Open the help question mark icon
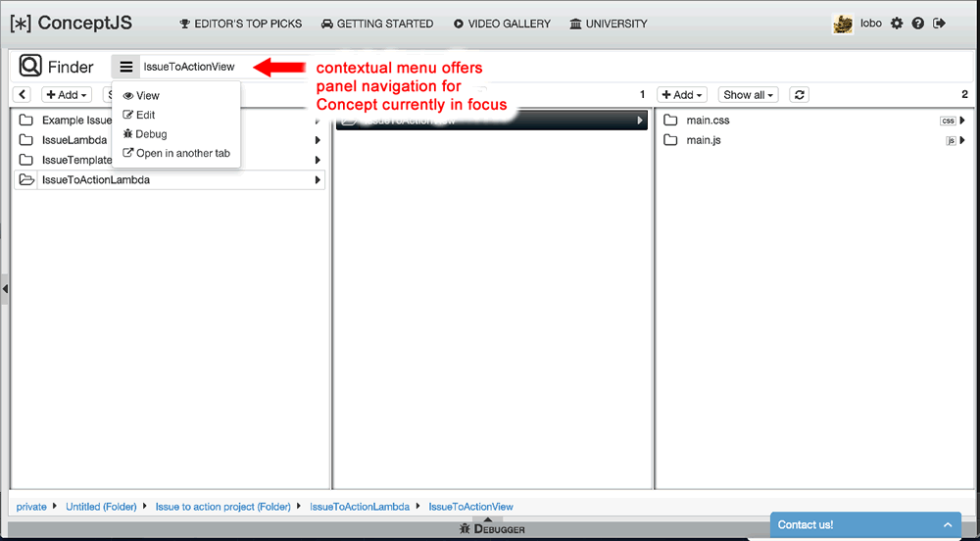 pyautogui.click(x=918, y=24)
